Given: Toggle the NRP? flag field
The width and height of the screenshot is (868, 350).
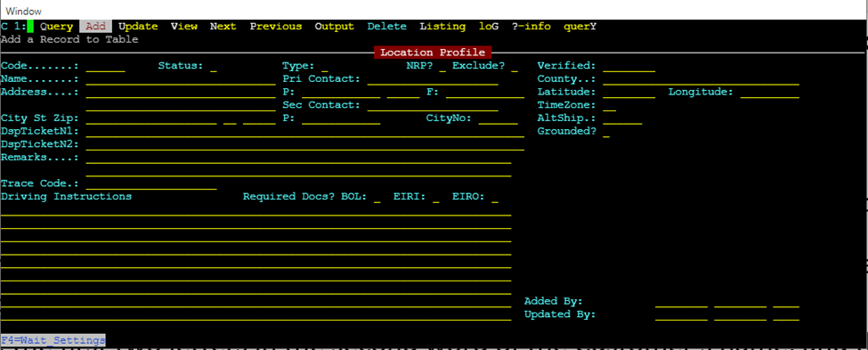Looking at the screenshot, I should (x=442, y=67).
